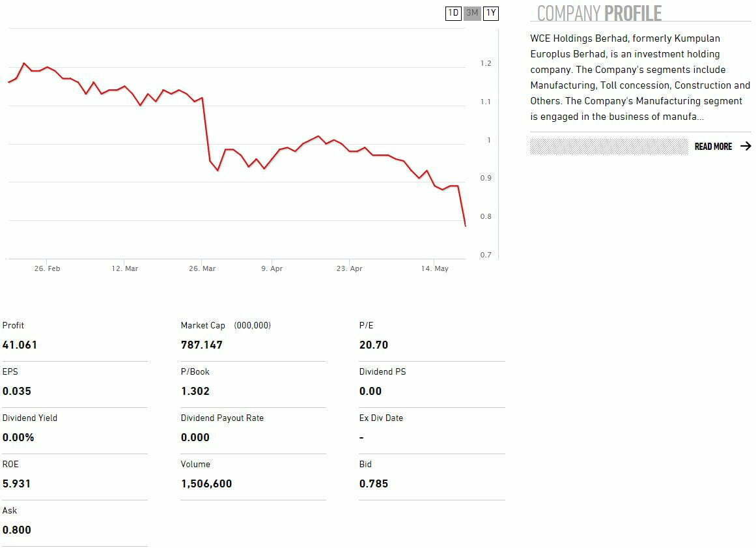Click the red price line's final drop point
The height and width of the screenshot is (548, 756).
[x=465, y=225]
